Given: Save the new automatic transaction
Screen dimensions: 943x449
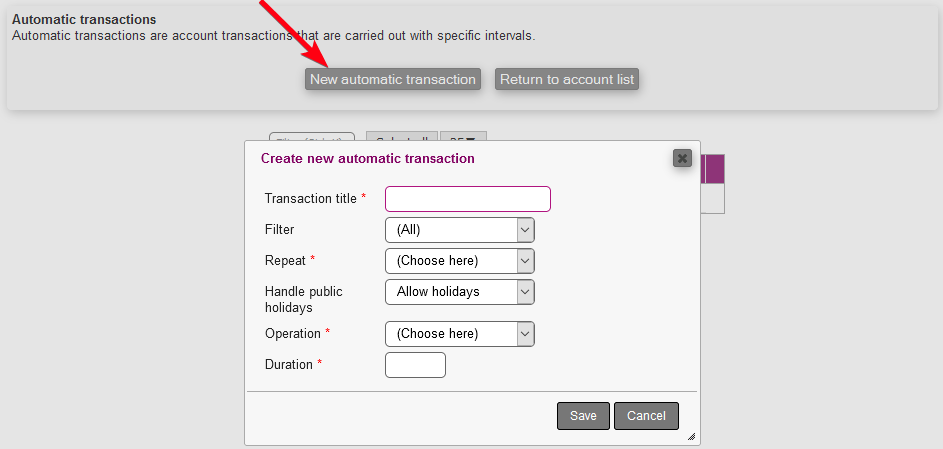Looking at the screenshot, I should [583, 416].
